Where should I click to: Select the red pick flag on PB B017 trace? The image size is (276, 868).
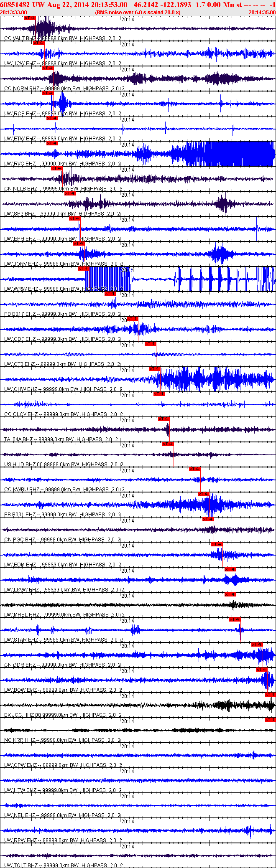pos(110,294)
